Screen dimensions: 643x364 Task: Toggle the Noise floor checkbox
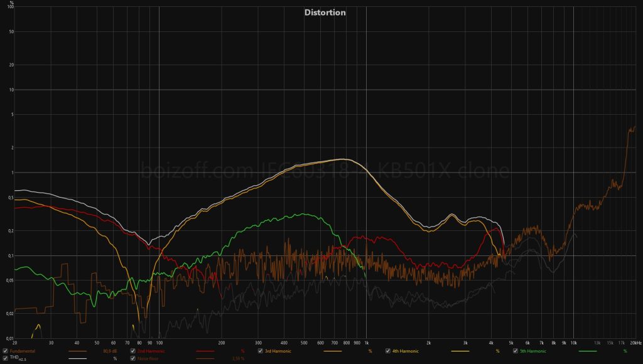point(133,358)
